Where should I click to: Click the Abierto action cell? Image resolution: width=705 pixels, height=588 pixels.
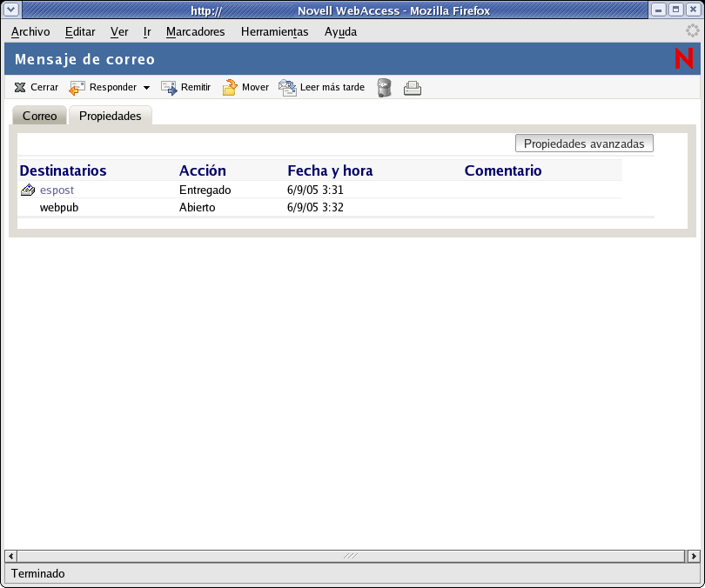(x=197, y=208)
